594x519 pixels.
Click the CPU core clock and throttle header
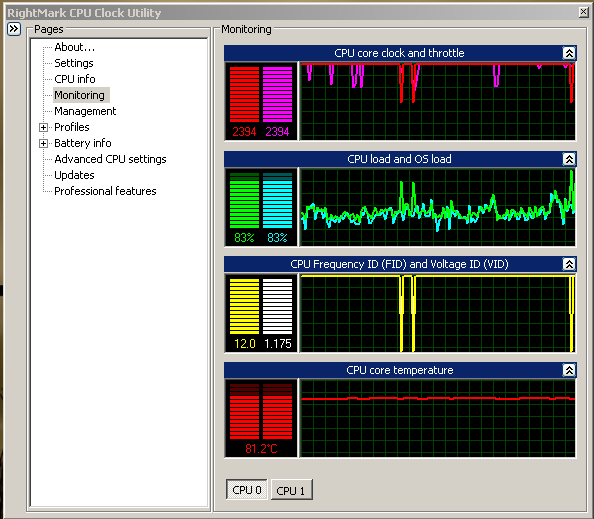pyautogui.click(x=399, y=53)
